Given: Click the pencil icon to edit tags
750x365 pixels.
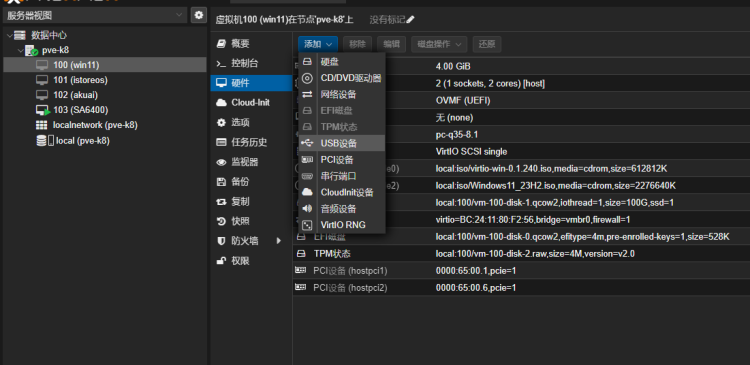Looking at the screenshot, I should pos(410,20).
